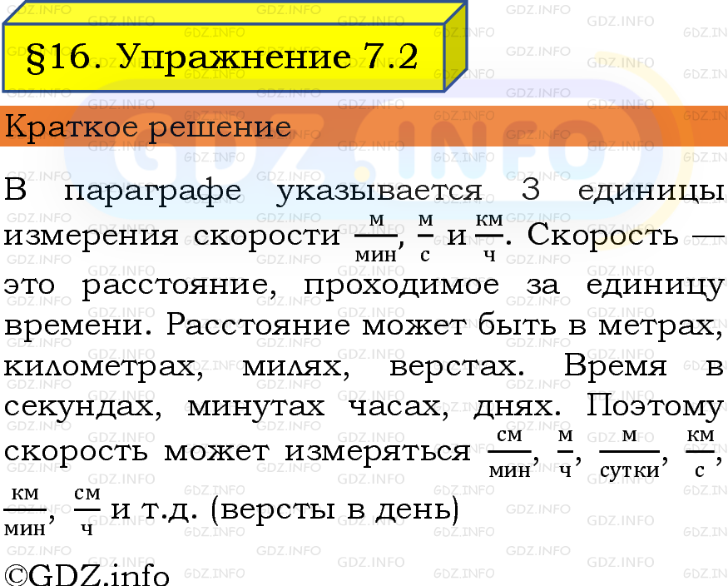
Task: Click the word 'секундах,'
Action: 83,408
